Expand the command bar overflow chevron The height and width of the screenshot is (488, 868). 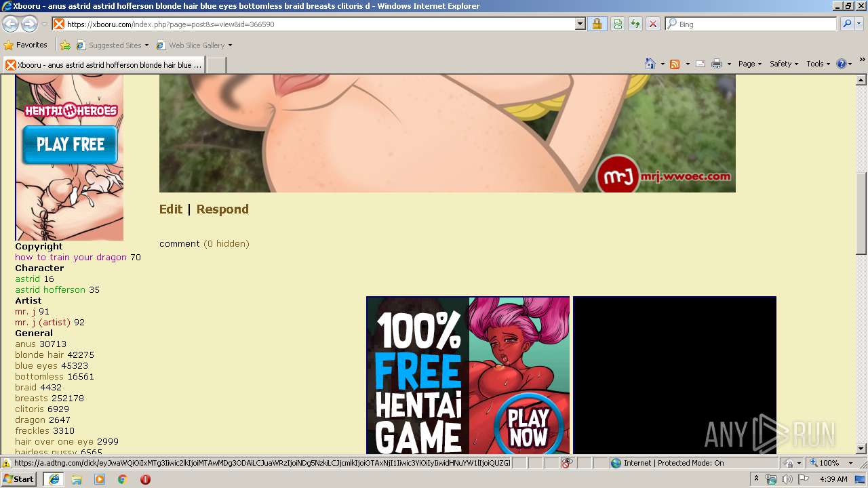click(863, 60)
